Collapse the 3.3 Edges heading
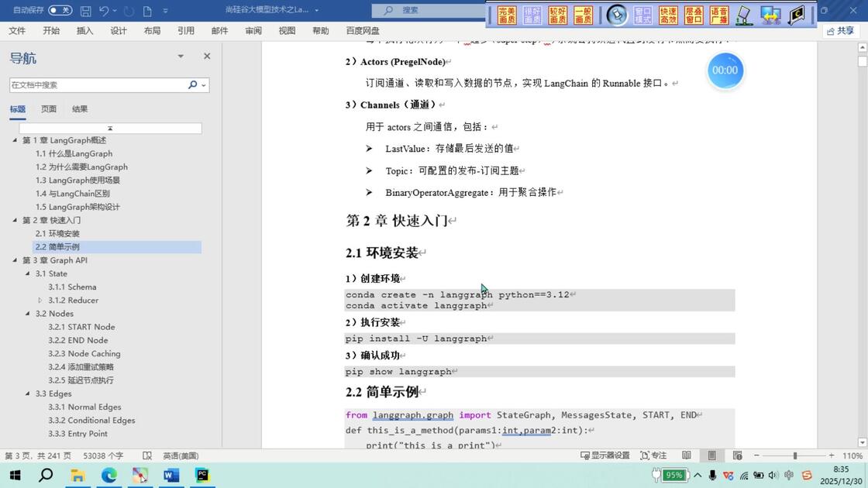Screen dimensions: 868x488 tap(28, 393)
